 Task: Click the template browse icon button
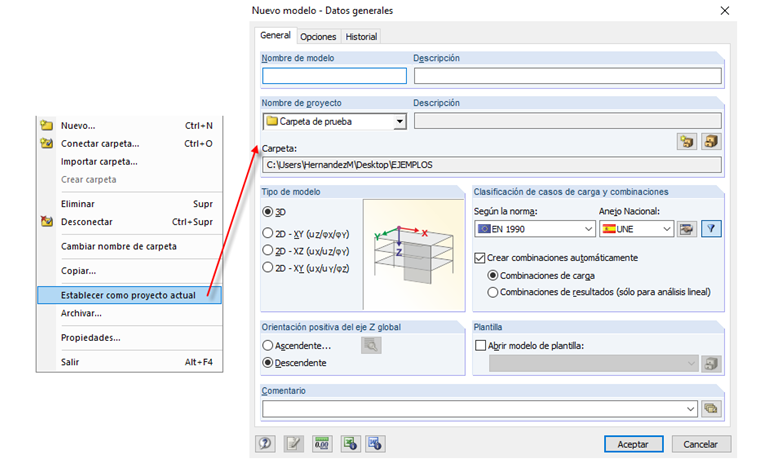(711, 364)
